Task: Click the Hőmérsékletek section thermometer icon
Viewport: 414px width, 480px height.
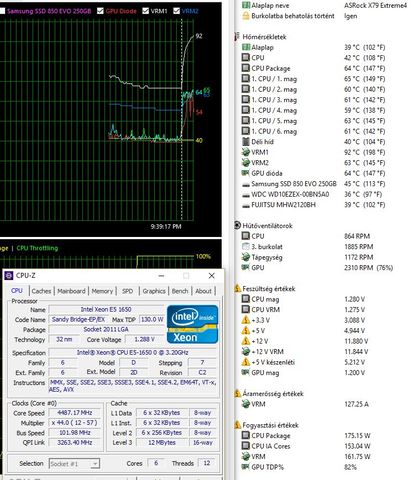Action: (237, 37)
